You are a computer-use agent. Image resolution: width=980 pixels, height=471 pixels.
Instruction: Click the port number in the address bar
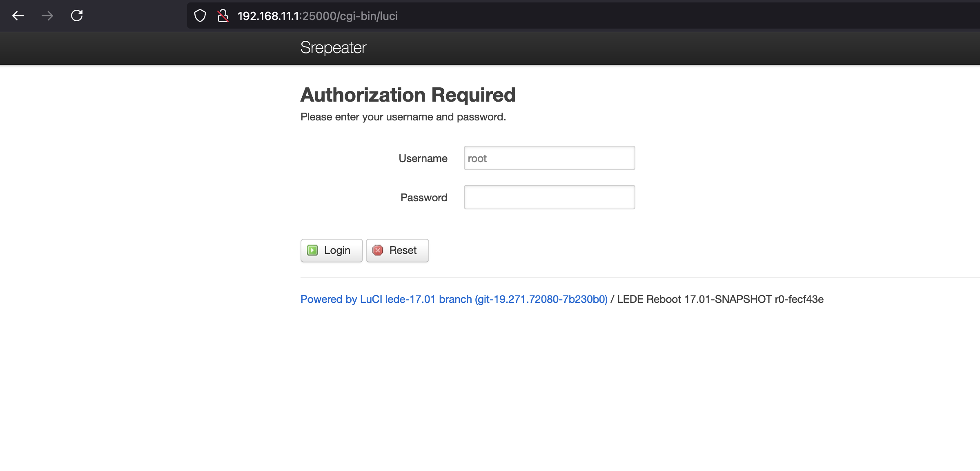319,16
